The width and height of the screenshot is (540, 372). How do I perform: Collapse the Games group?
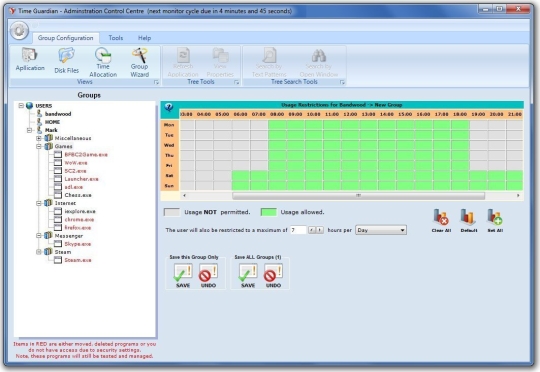(39, 146)
